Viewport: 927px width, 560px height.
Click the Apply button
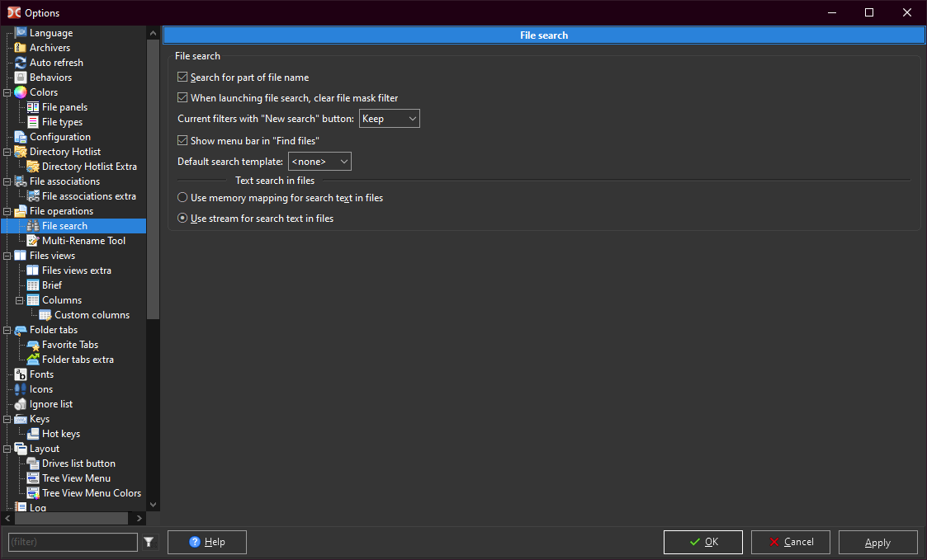pos(877,542)
